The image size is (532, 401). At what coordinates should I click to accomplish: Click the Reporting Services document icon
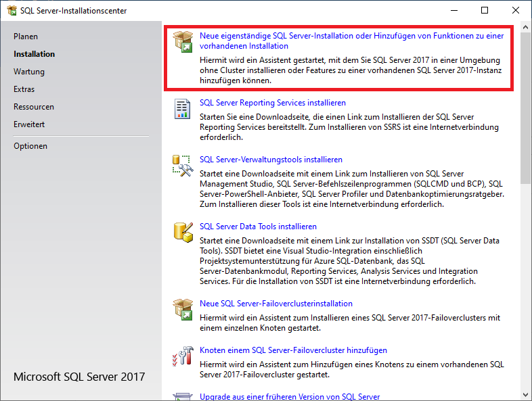(182, 109)
